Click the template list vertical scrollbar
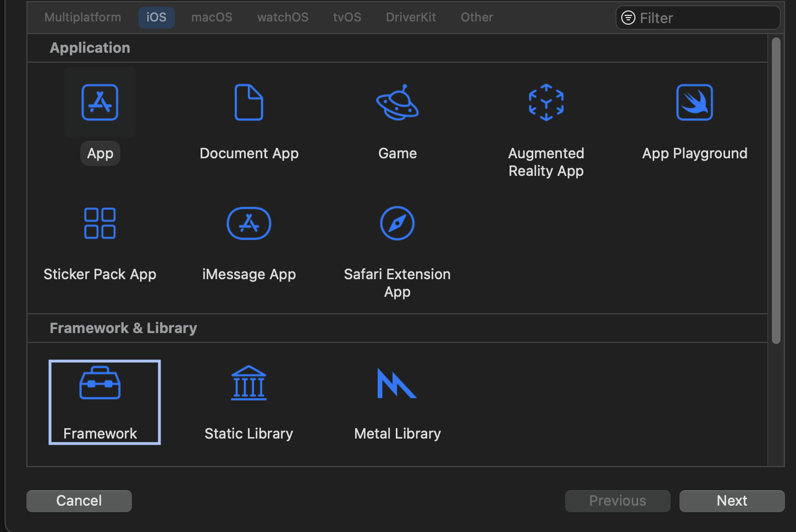The height and width of the screenshot is (532, 796). tap(776, 191)
